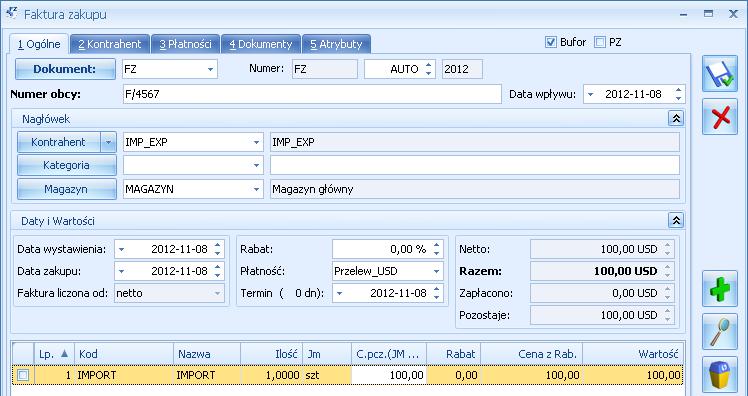
Task: Click the Rabat column header
Action: tap(453, 354)
